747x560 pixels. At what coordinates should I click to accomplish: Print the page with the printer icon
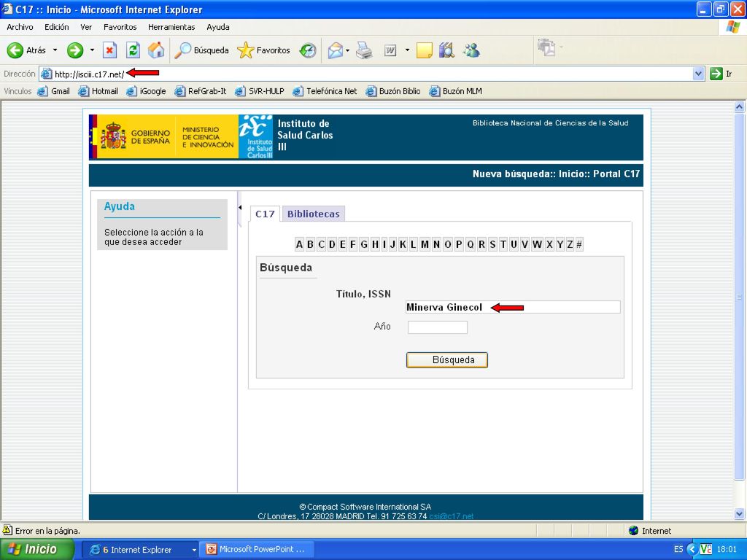pyautogui.click(x=365, y=50)
